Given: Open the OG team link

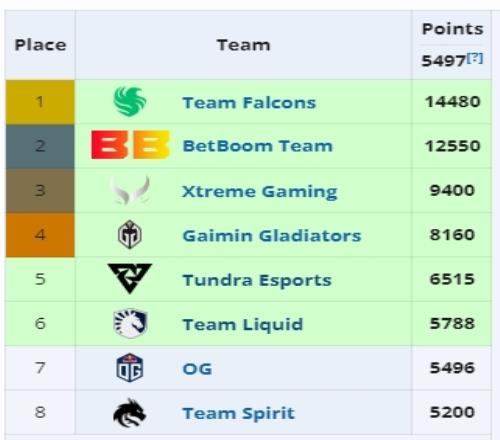Looking at the screenshot, I should pyautogui.click(x=197, y=369).
